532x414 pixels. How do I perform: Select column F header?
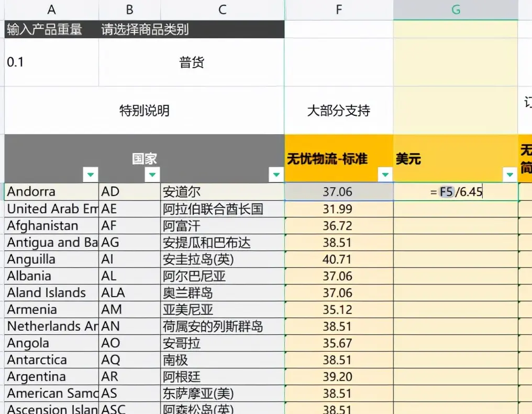click(x=339, y=9)
